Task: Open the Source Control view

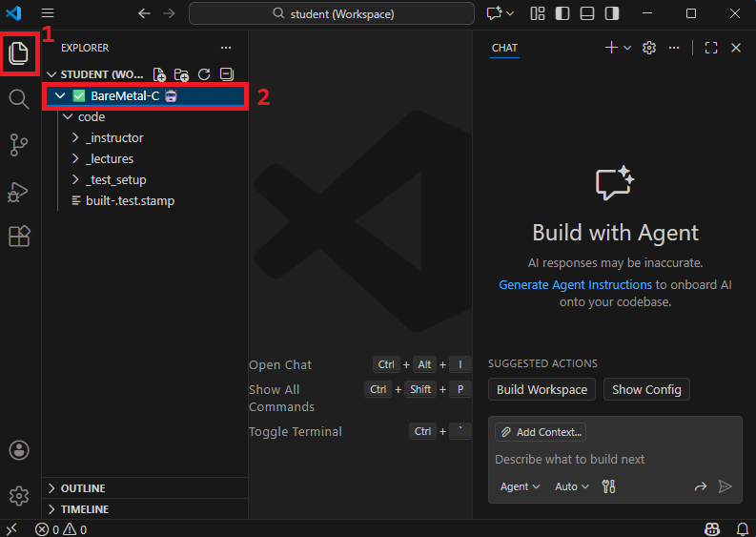Action: click(19, 145)
